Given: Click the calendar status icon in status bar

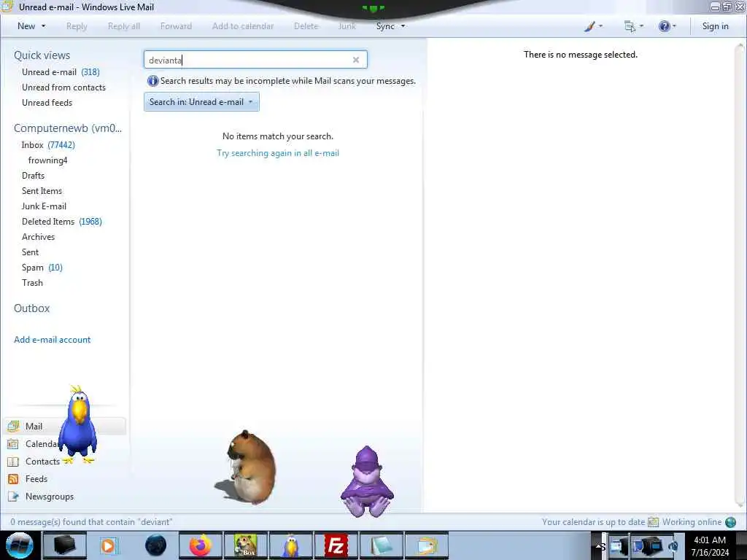Looking at the screenshot, I should point(653,522).
